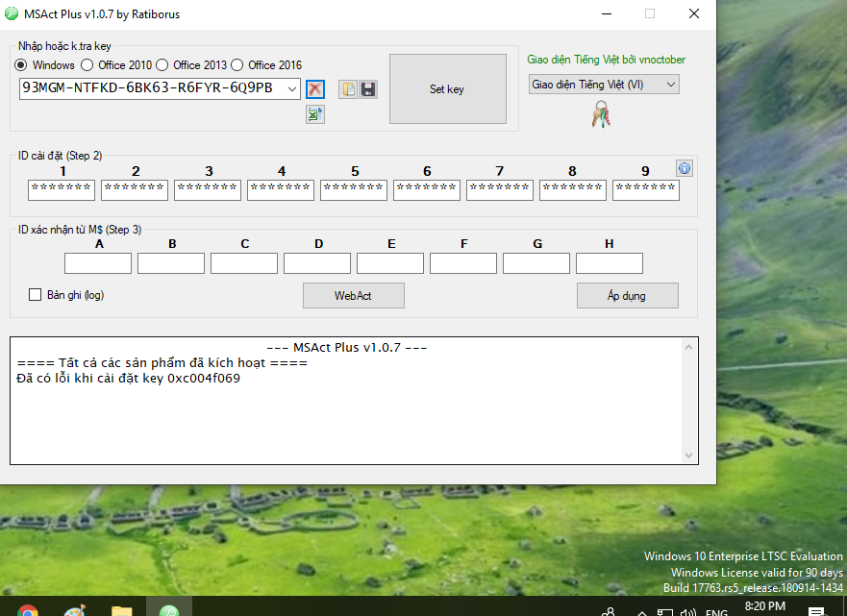Select the Office 2016 radio button

pyautogui.click(x=237, y=65)
